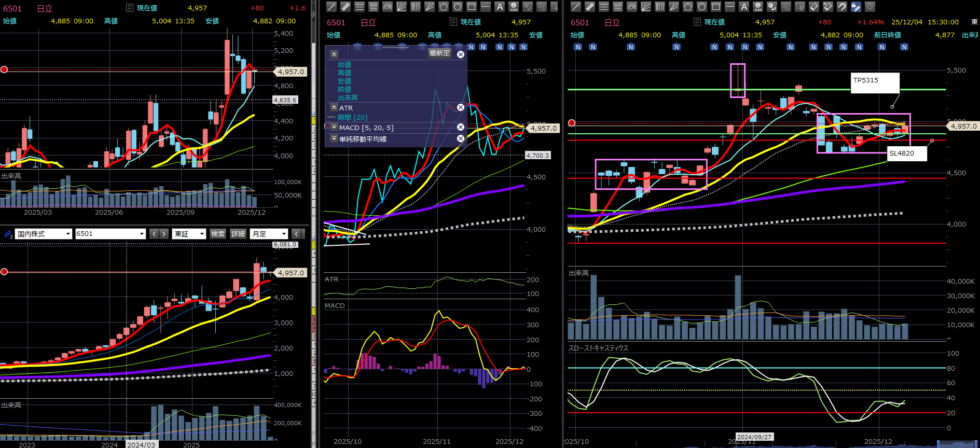Select the text 'A' tool in right toolbar
This screenshot has width=980, height=448.
coord(743,7)
